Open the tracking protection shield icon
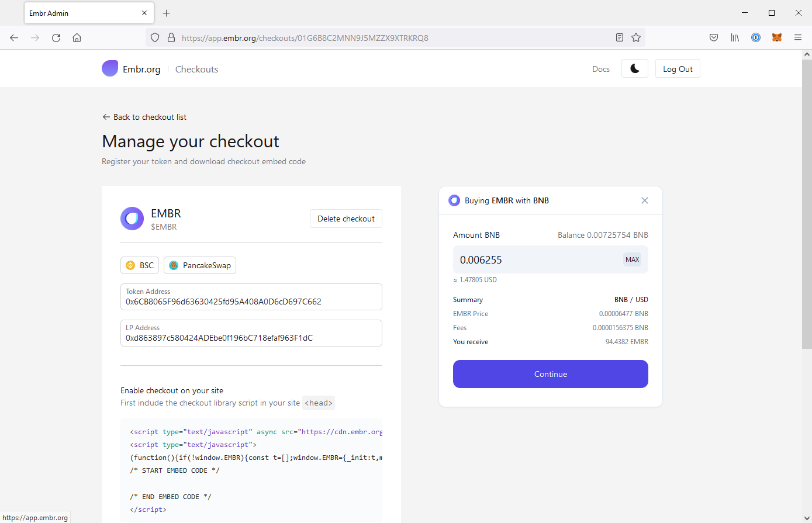Image resolution: width=812 pixels, height=523 pixels. [155, 38]
